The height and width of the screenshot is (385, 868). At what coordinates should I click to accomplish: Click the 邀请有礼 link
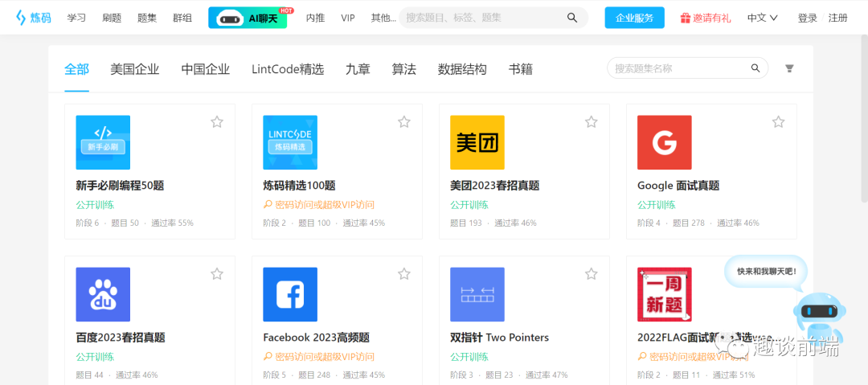(x=711, y=18)
